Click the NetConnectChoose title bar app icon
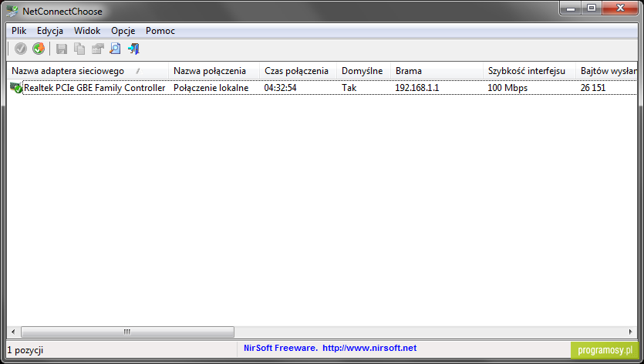Screen dimensions: 644x364 coord(13,11)
